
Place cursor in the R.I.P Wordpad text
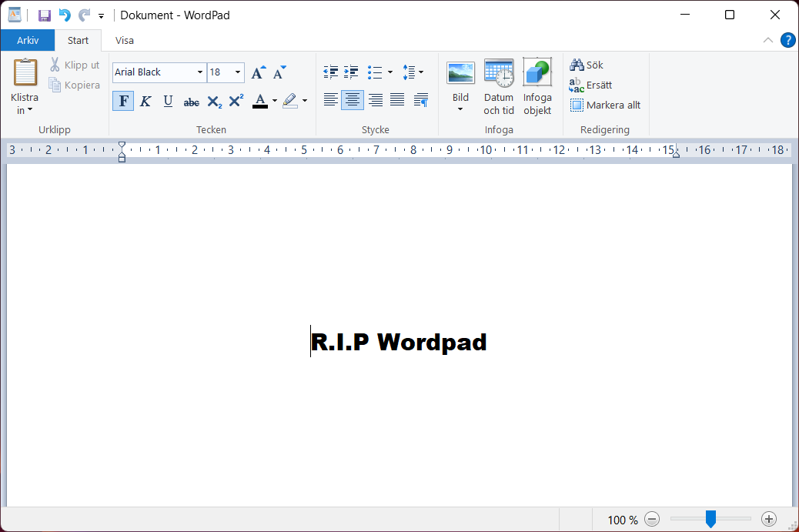pyautogui.click(x=399, y=342)
